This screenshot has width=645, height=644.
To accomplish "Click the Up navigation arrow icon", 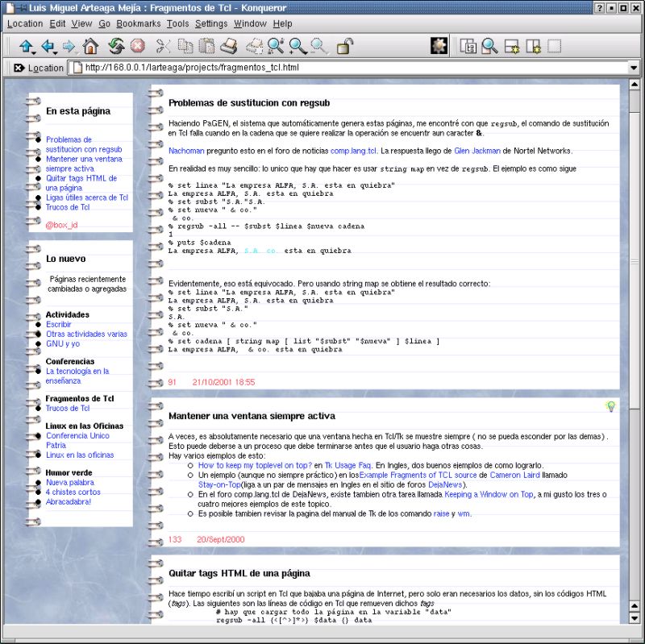I will (x=26, y=46).
